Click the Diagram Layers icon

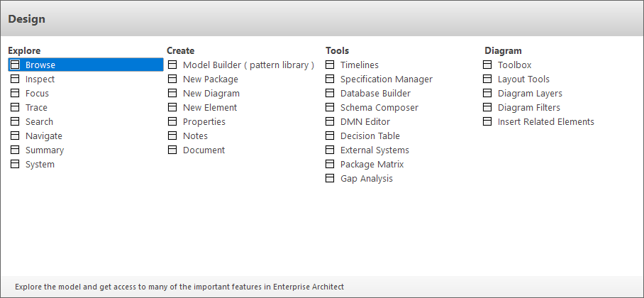tap(487, 93)
